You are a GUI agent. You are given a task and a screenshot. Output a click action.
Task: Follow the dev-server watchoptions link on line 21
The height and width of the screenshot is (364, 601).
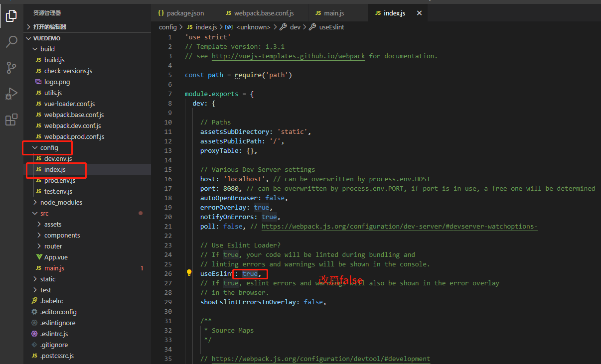pyautogui.click(x=400, y=226)
